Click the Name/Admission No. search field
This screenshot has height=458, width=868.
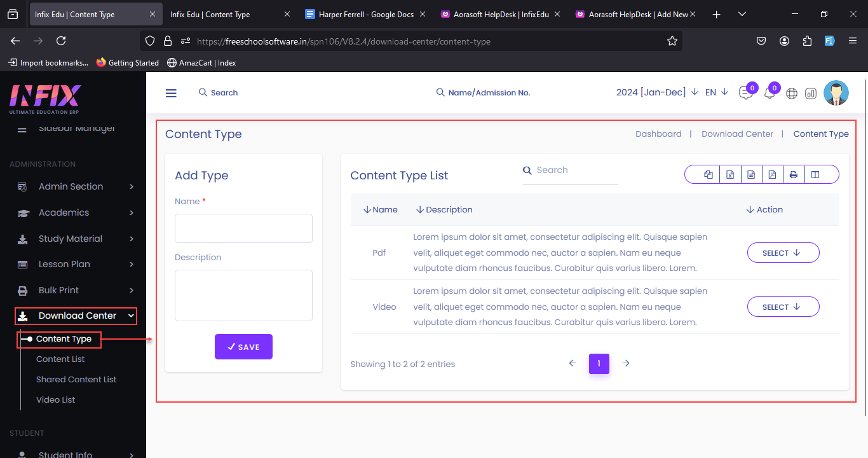[x=483, y=92]
